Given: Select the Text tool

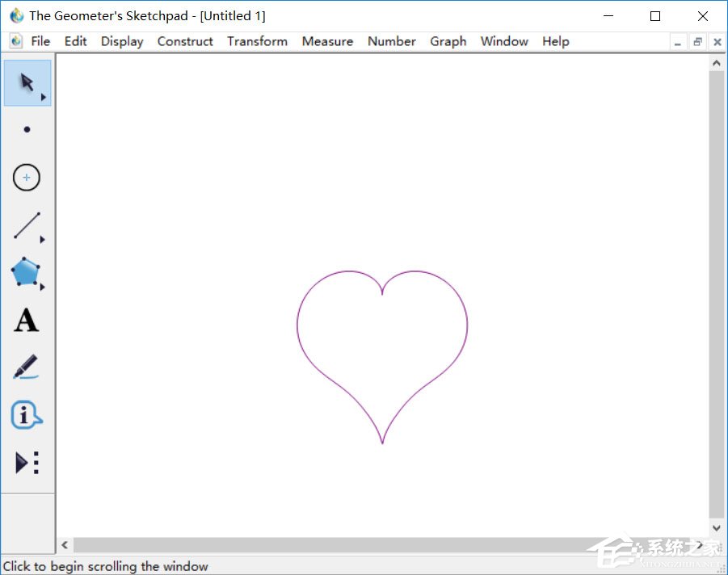Looking at the screenshot, I should [26, 321].
